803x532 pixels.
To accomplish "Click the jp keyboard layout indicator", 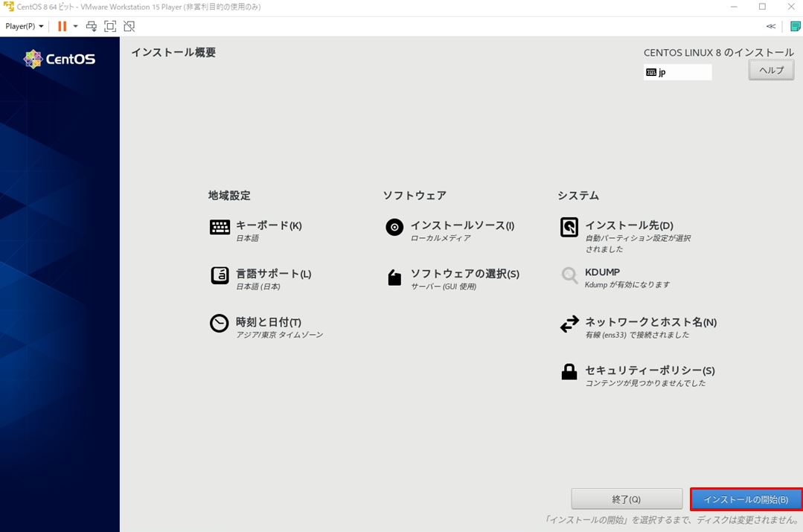I will tap(677, 72).
